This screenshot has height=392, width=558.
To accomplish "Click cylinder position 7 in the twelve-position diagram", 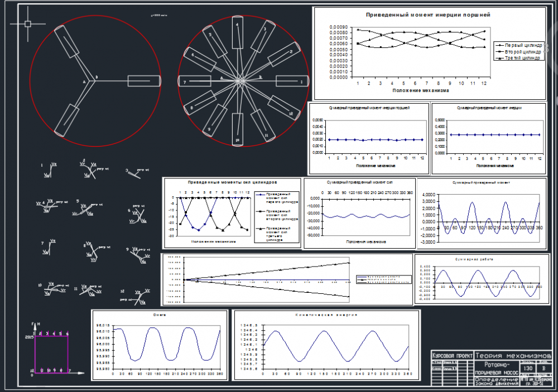I will pos(190,82).
